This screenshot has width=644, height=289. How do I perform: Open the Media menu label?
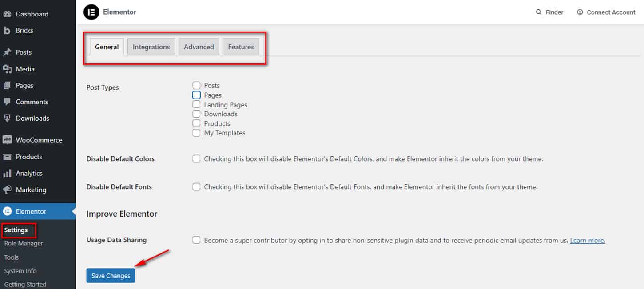click(x=25, y=69)
